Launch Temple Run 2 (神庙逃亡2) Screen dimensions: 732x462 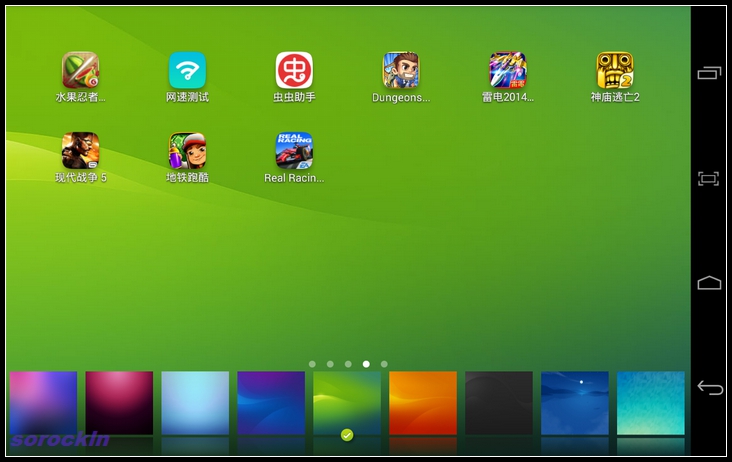(x=615, y=71)
